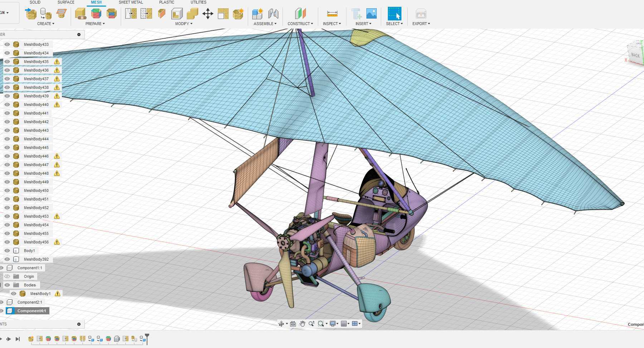Open the INSPECT dropdown menu

tap(332, 24)
